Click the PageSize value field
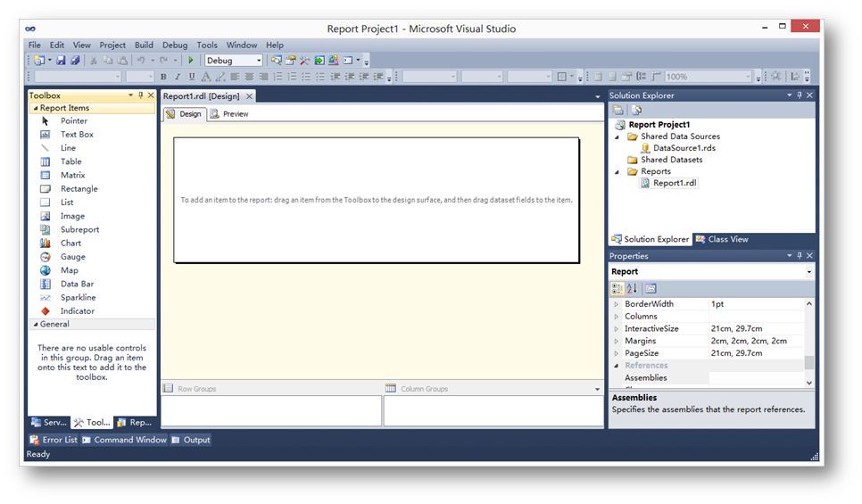The width and height of the screenshot is (862, 504). point(756,353)
